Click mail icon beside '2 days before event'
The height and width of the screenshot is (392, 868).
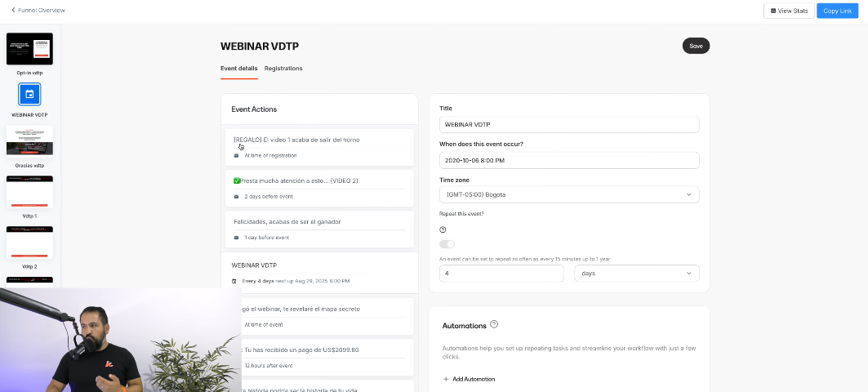(236, 197)
